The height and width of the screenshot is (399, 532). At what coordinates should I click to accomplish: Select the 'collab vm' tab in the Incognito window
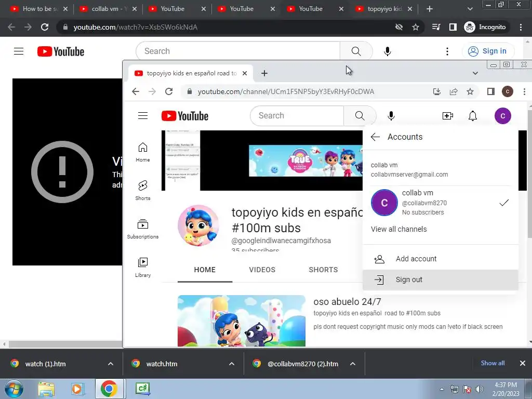(x=107, y=9)
